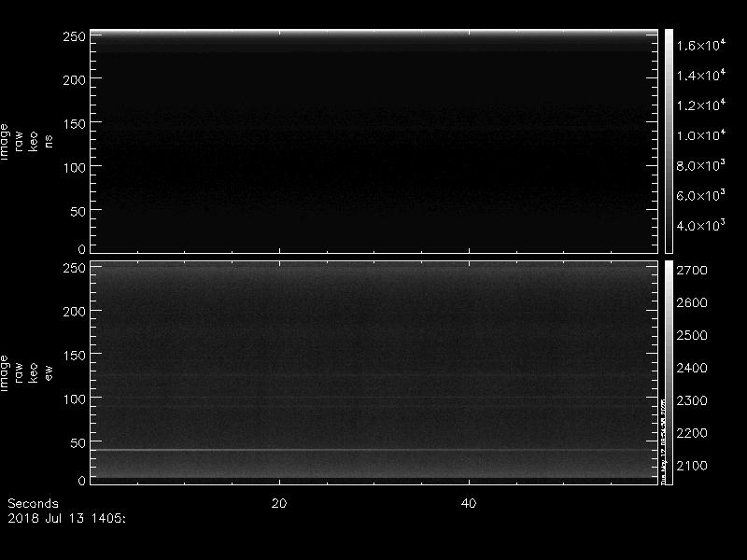This screenshot has width=747, height=560.
Task: Click the '2018 Jul 13 1405:' date label
Action: coord(66,519)
